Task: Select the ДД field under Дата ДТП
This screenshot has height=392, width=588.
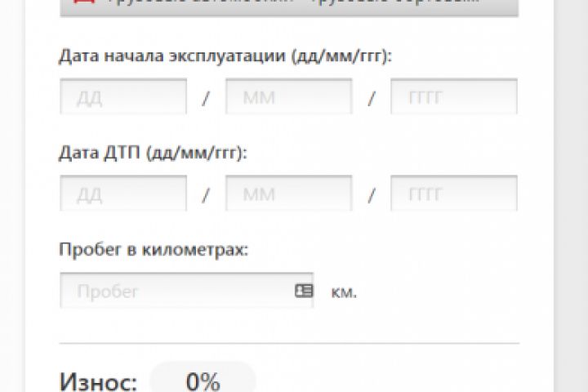Action: click(123, 193)
